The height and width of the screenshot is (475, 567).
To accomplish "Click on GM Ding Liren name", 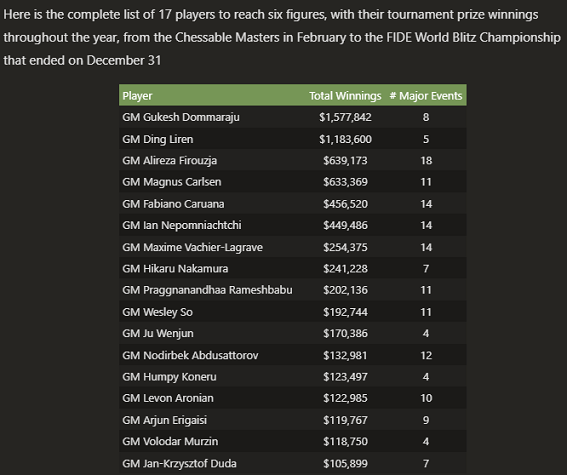I will [158, 139].
